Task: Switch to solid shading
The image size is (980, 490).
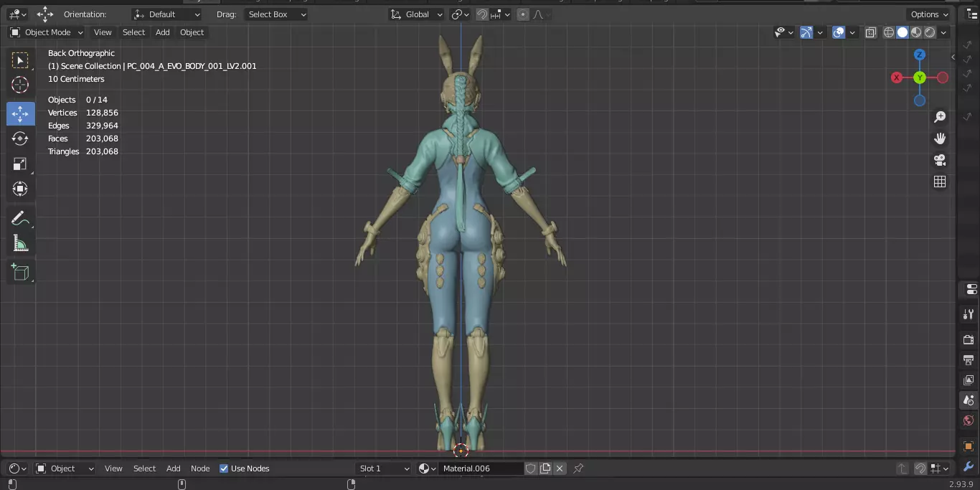Action: pos(903,32)
